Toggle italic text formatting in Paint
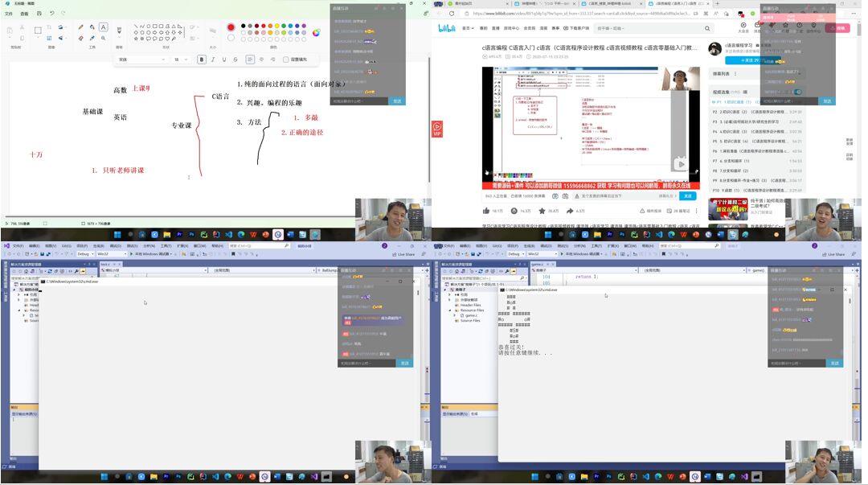Viewport: 868px width, 485px height. pos(211,60)
